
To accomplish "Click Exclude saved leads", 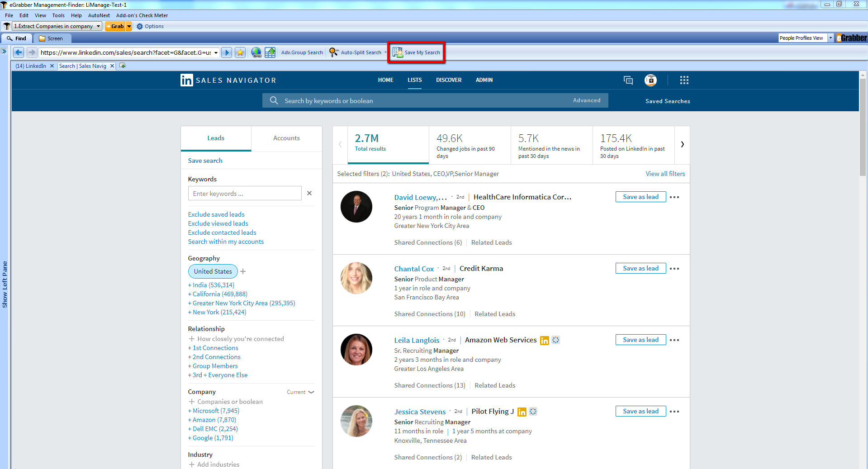I will click(216, 214).
